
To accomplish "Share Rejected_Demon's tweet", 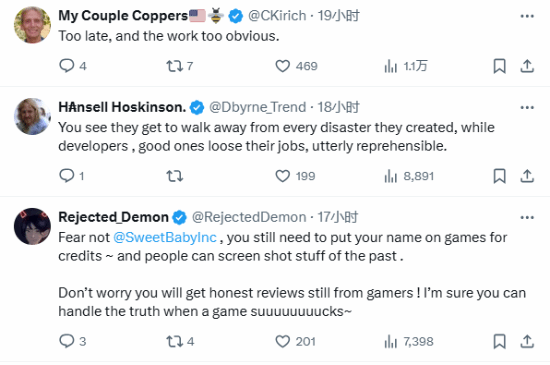I will coord(527,341).
